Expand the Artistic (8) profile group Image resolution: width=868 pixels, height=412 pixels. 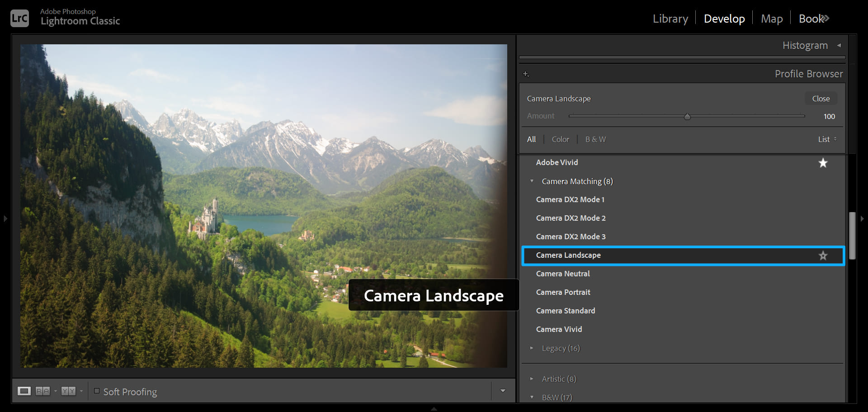[532, 379]
